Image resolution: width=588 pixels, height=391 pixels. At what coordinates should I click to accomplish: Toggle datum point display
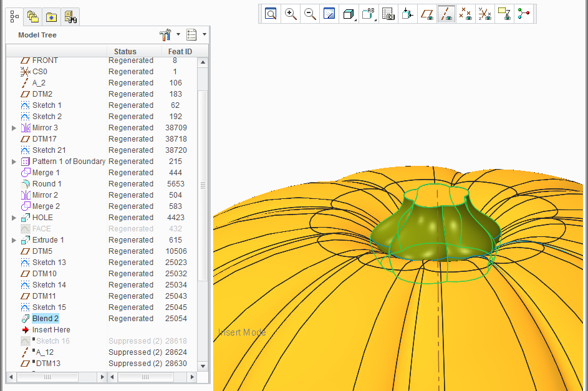click(x=466, y=14)
